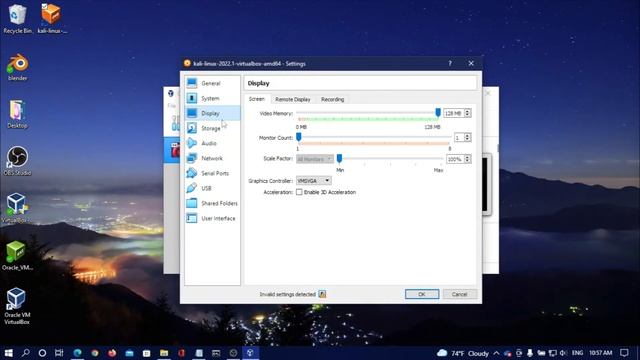
Task: Click the Video Memory 128 MB field
Action: click(453, 113)
